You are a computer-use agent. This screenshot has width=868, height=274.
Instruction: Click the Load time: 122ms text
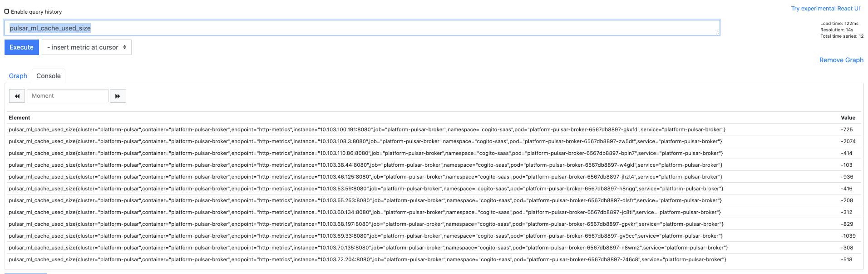[x=839, y=23]
